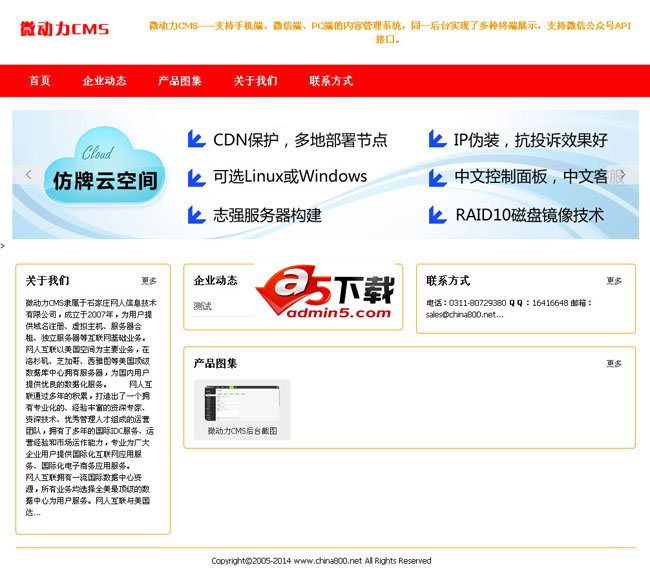The height and width of the screenshot is (585, 650).
Task: Click the 产品图集 panel heading
Action: point(215,364)
